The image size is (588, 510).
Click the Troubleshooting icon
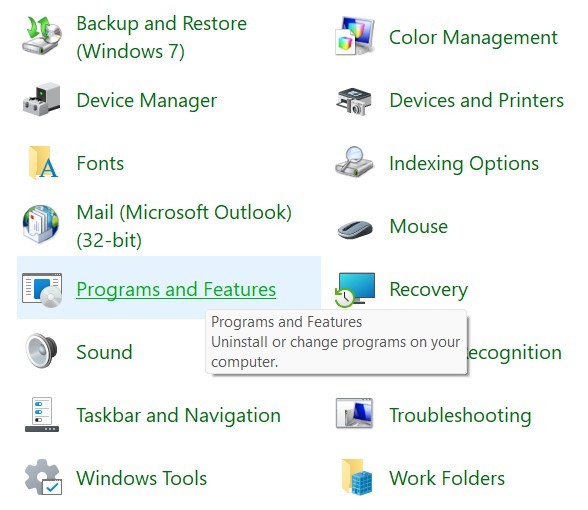tap(354, 413)
